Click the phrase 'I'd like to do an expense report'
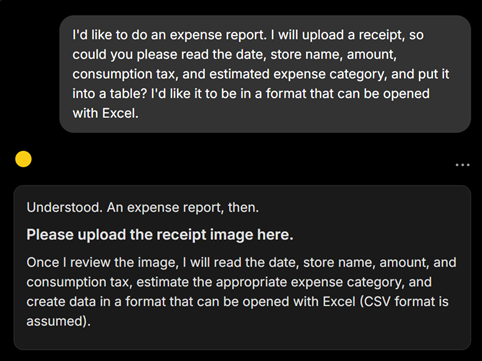Screen dimensions: 482x361 (x=169, y=35)
